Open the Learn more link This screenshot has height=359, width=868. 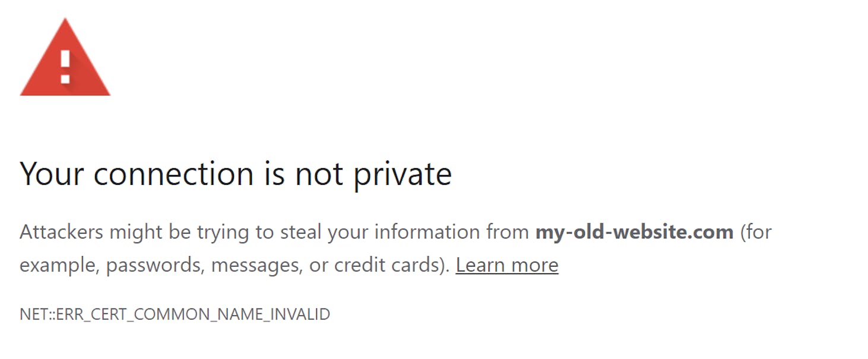coord(507,265)
